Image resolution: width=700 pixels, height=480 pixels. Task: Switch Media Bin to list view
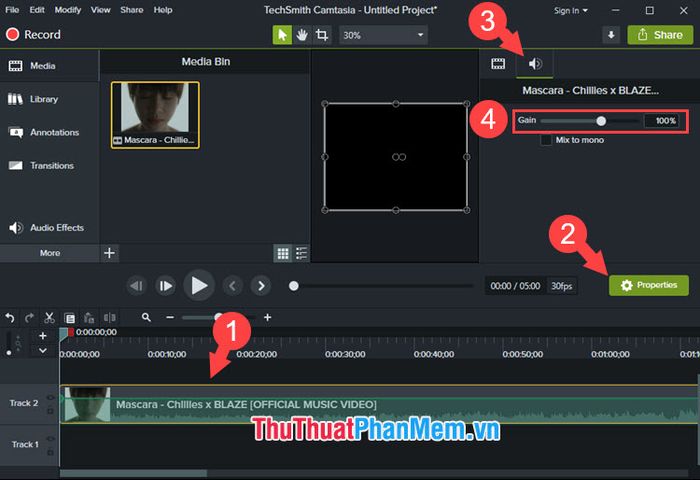(301, 254)
